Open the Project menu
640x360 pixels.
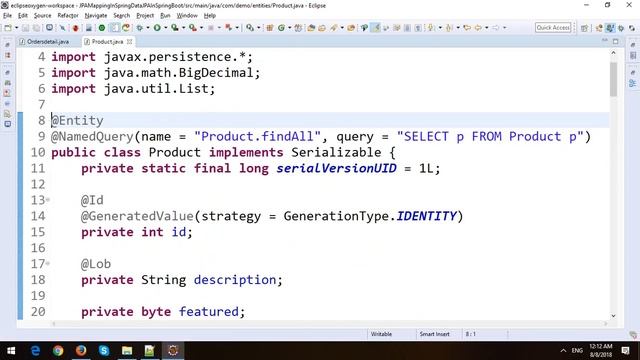click(x=145, y=16)
